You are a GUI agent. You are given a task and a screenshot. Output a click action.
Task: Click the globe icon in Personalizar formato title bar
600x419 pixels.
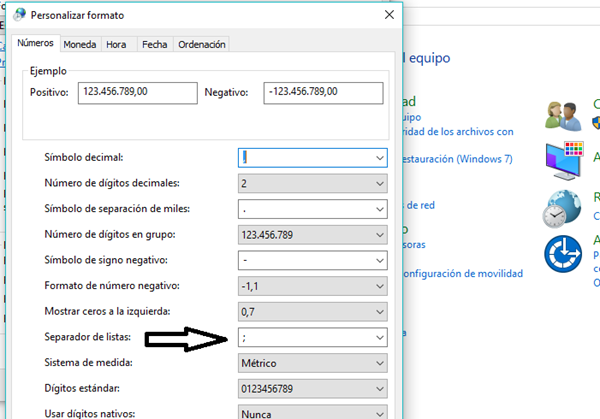click(20, 15)
